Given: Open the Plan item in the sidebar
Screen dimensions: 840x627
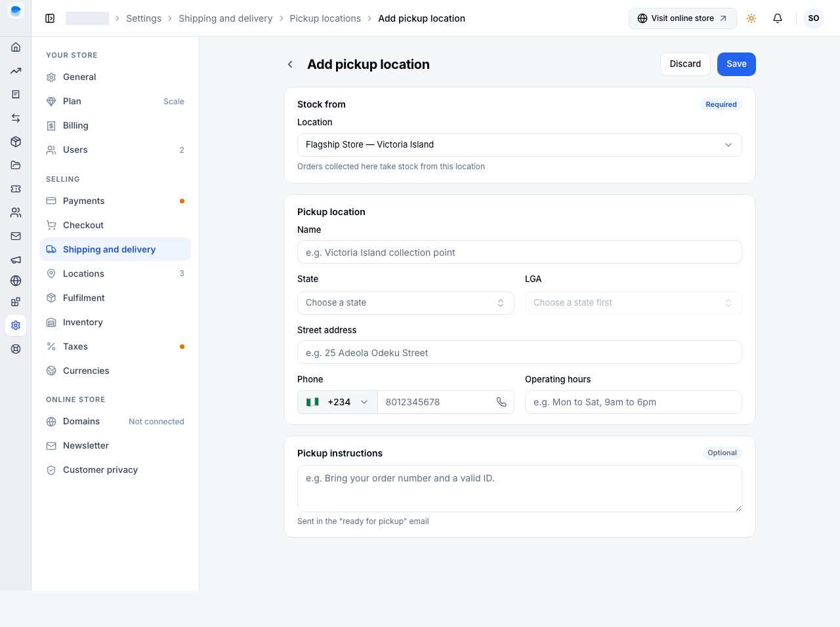Looking at the screenshot, I should click(x=115, y=102).
